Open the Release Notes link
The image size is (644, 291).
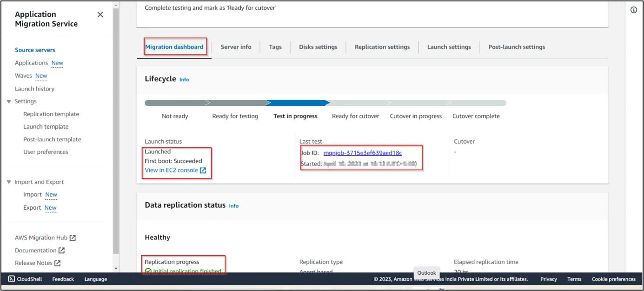click(x=33, y=263)
